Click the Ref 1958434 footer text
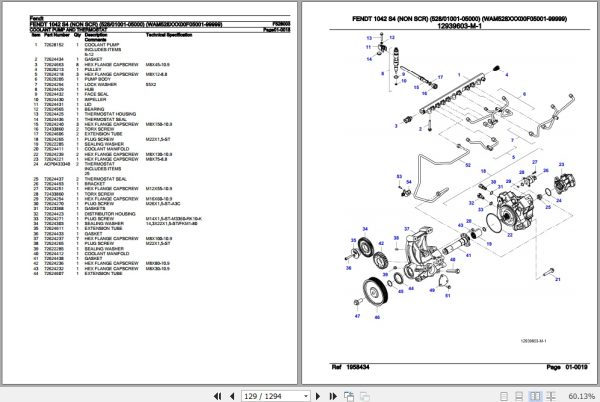The image size is (600, 402). [x=351, y=367]
